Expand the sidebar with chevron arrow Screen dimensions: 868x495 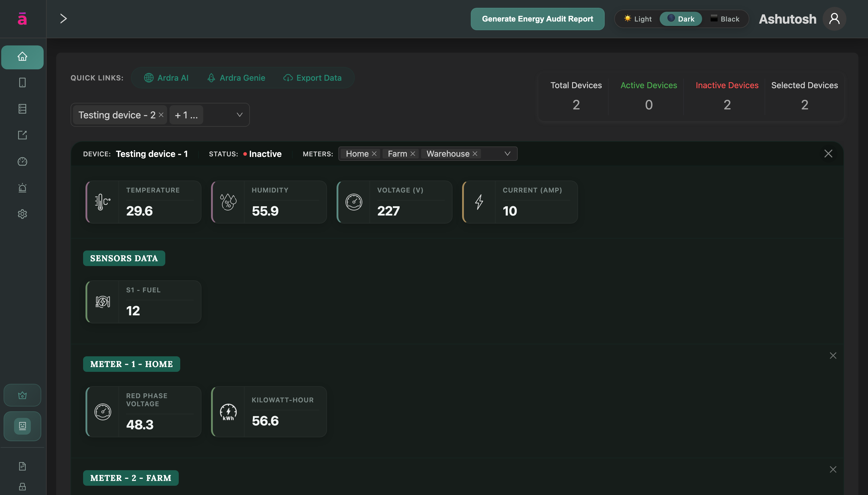pos(63,19)
